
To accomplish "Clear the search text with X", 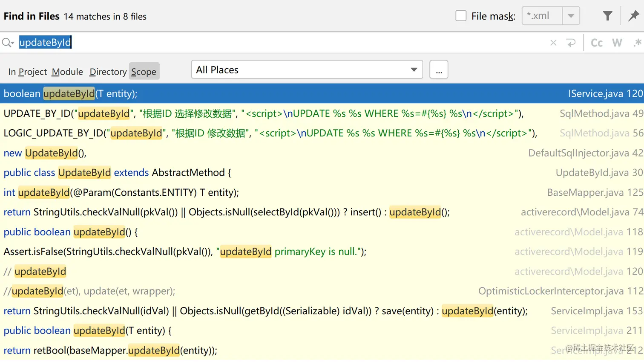I will pyautogui.click(x=553, y=43).
